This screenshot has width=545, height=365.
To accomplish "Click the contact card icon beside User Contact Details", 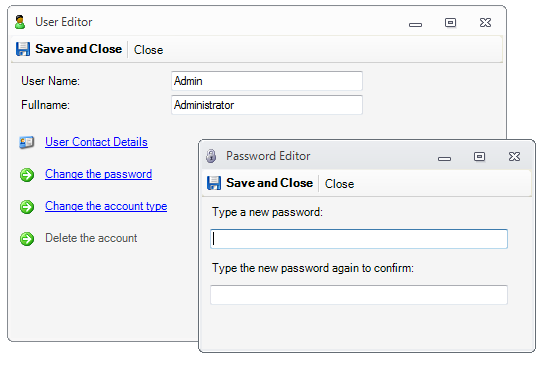I will [26, 142].
